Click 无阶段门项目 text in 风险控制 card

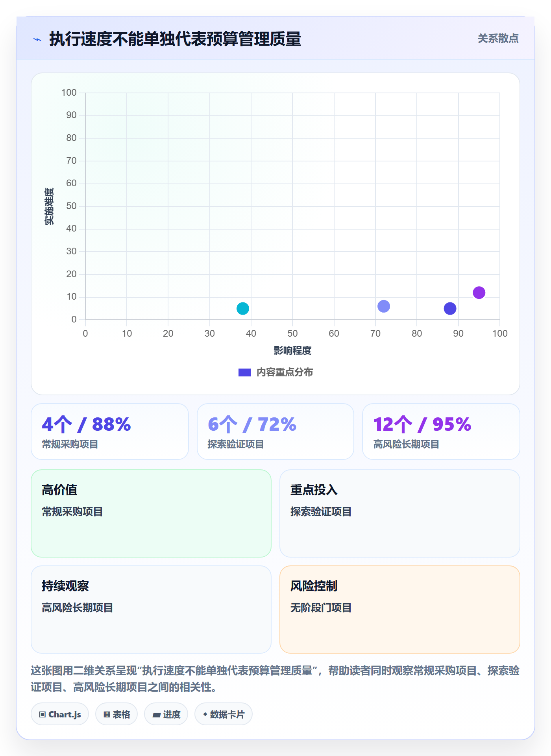pyautogui.click(x=321, y=608)
